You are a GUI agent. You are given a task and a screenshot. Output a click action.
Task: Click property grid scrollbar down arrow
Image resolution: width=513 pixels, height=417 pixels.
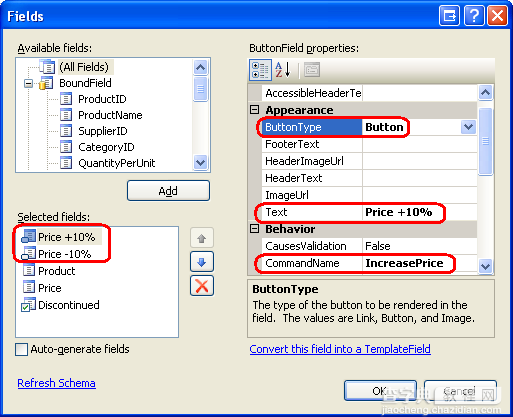coord(485,266)
